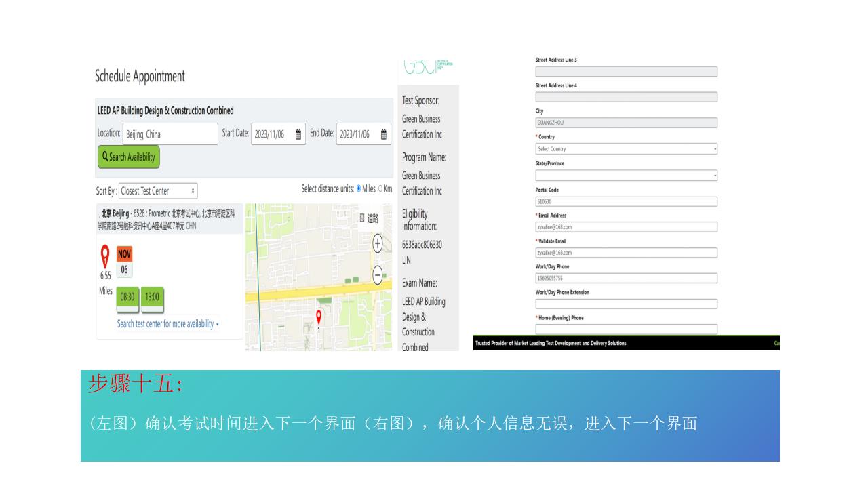Open the Select Country dropdown

(626, 148)
